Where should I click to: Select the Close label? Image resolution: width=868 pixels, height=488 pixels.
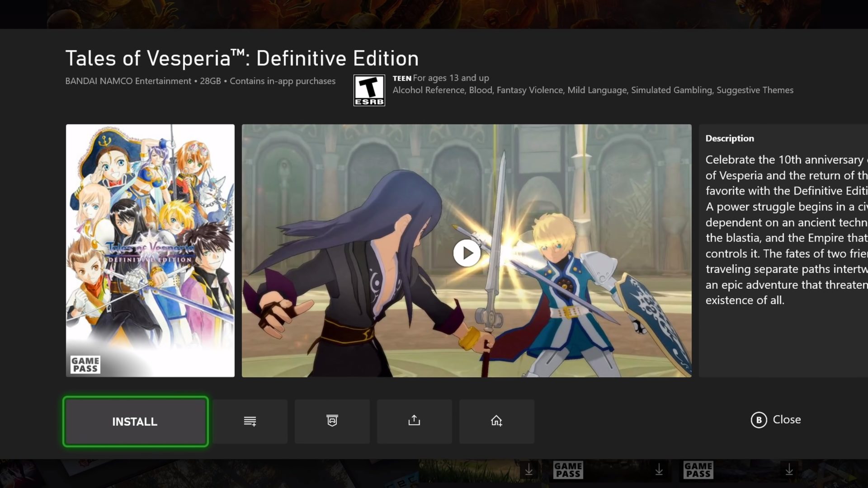[x=787, y=420]
